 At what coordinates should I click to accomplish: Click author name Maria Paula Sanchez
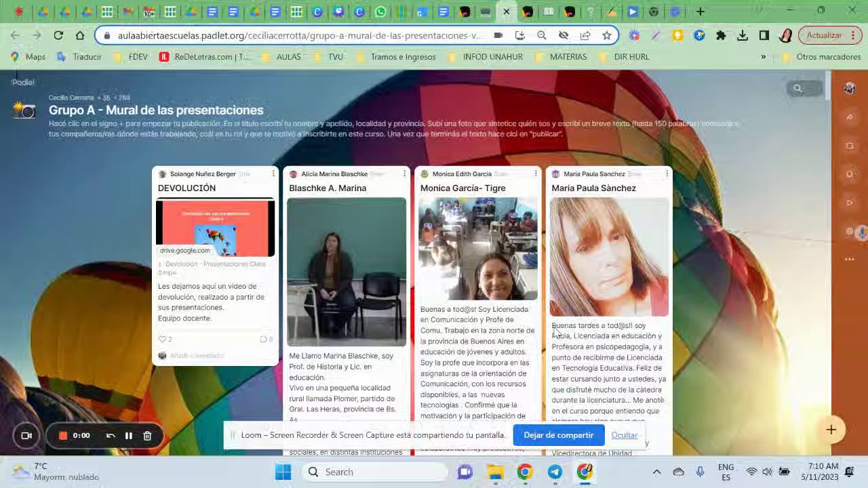click(x=594, y=174)
